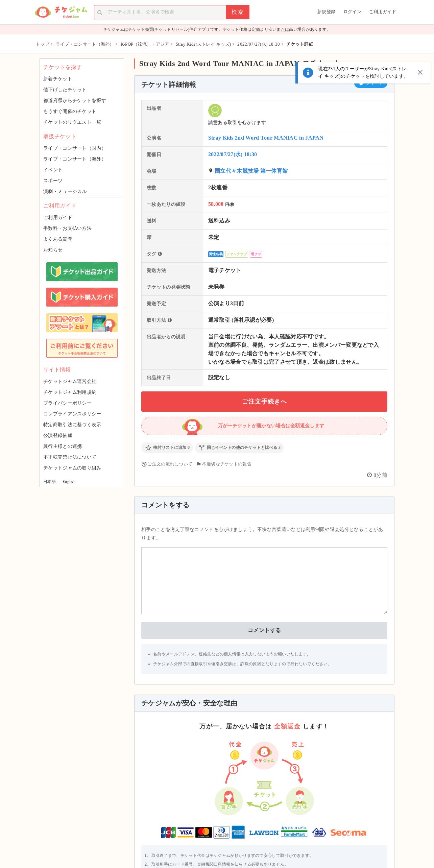This screenshot has height=868, width=434.
Task: Open 手数料・お支払い方法 in sidebar
Action: click(x=67, y=228)
